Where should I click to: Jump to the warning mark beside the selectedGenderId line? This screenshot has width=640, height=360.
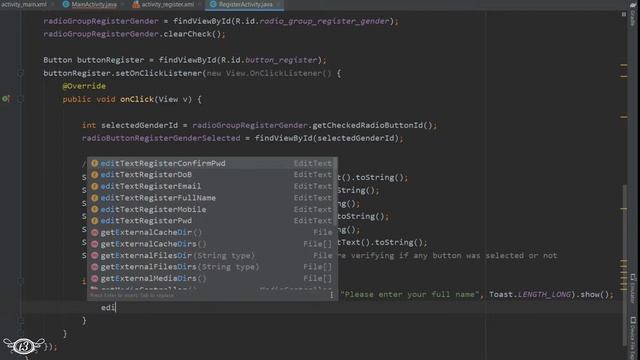click(x=624, y=117)
